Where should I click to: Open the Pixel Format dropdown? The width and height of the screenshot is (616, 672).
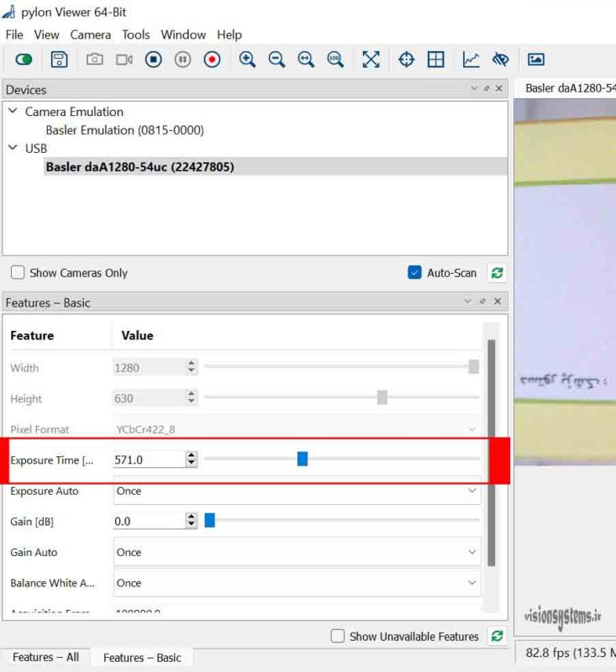click(297, 429)
